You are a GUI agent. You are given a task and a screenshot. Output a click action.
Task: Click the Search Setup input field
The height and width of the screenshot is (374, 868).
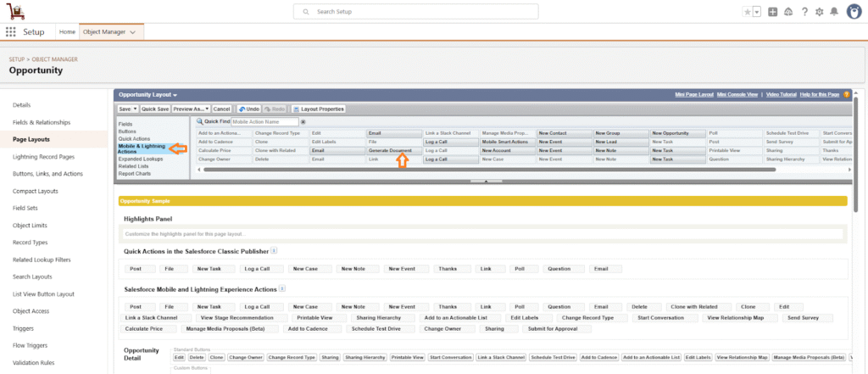coord(415,12)
